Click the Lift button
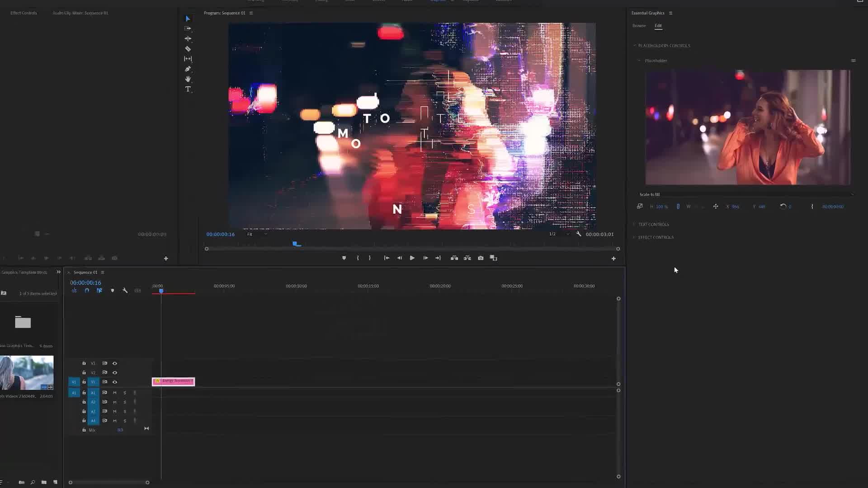The height and width of the screenshot is (488, 868). pos(454,258)
